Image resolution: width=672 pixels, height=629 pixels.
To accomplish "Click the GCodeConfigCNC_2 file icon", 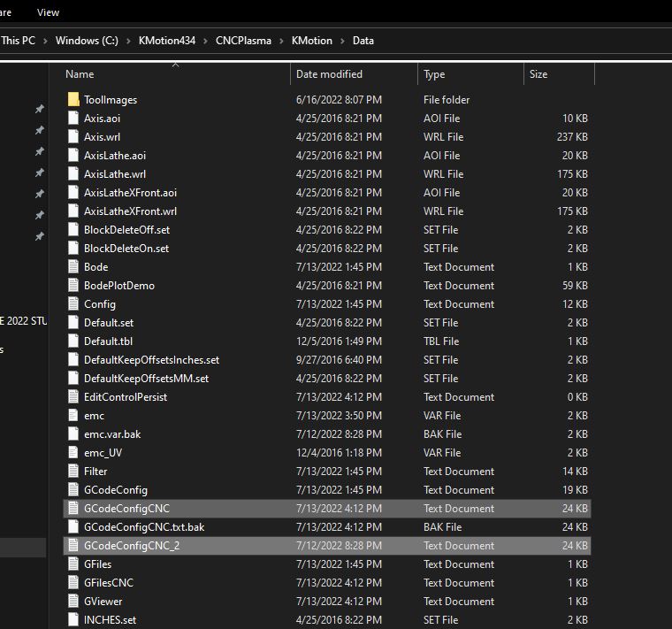I will (73, 546).
